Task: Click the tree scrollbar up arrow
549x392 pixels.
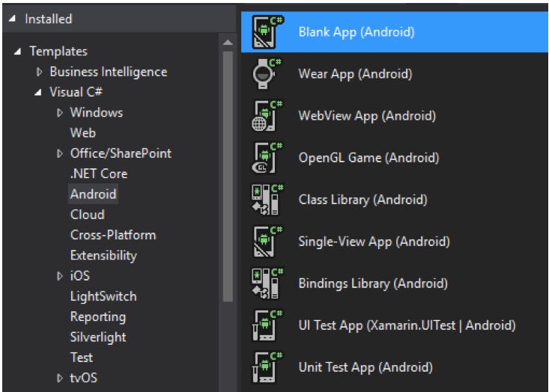Action: point(228,43)
